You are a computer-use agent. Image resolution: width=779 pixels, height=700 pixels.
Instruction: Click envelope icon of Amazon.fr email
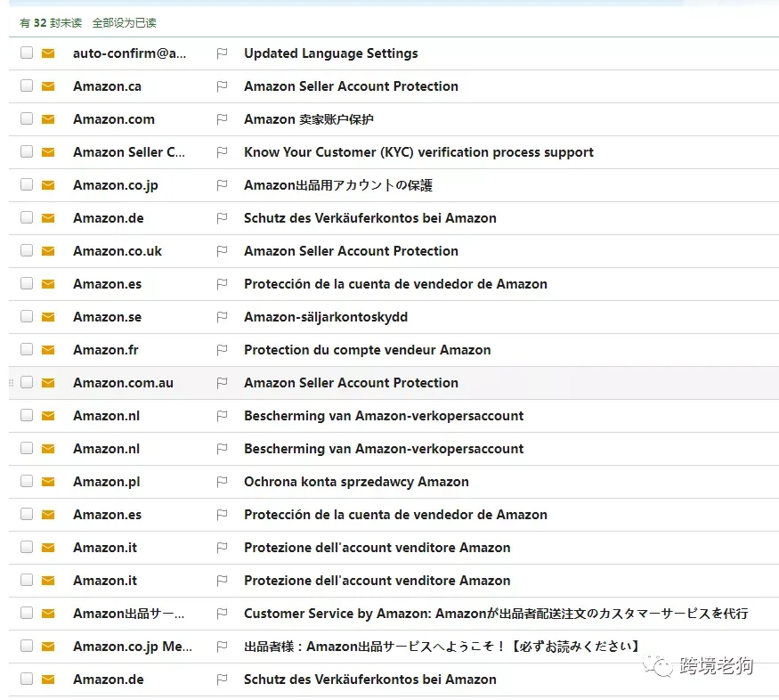(48, 350)
